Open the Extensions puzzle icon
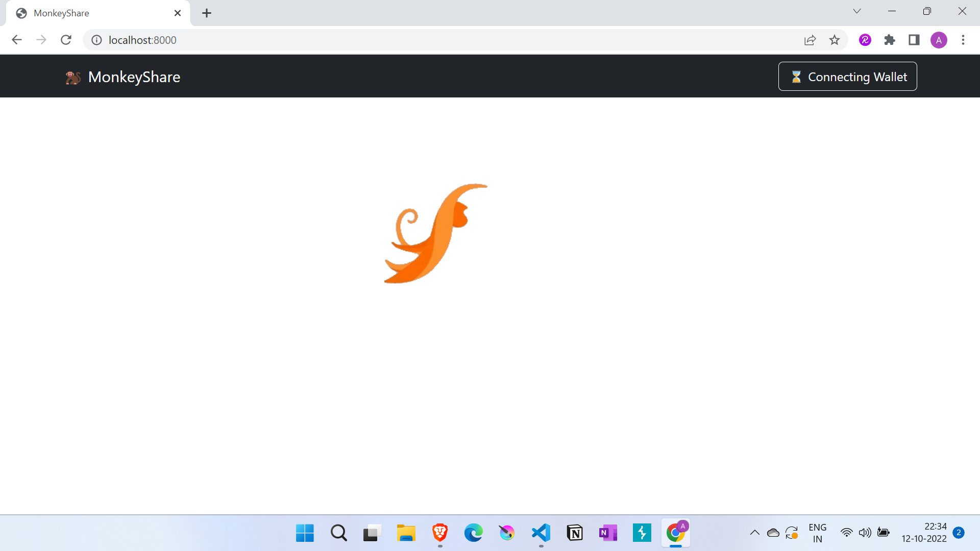The image size is (980, 551). click(x=889, y=40)
